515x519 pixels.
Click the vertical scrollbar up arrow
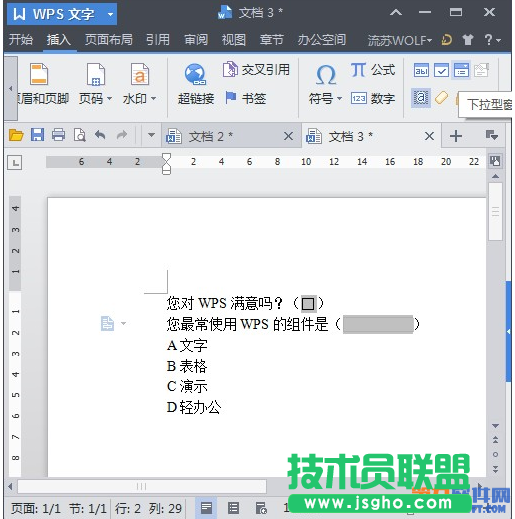click(496, 176)
